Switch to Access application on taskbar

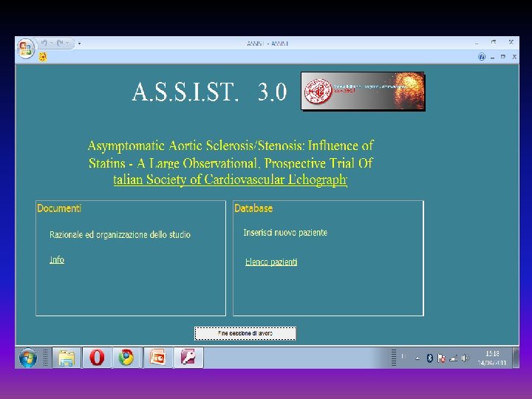pos(188,358)
